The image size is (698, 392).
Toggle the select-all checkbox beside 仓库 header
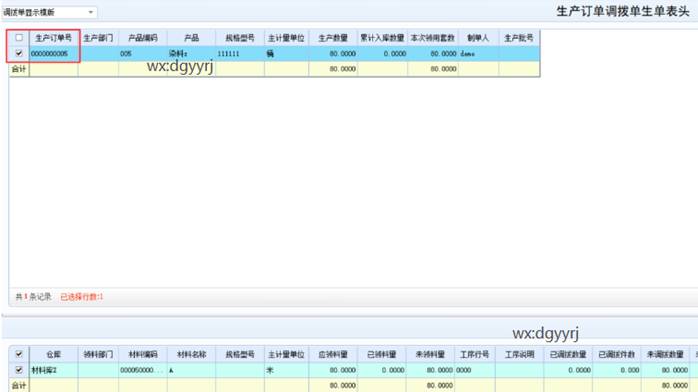(19, 354)
